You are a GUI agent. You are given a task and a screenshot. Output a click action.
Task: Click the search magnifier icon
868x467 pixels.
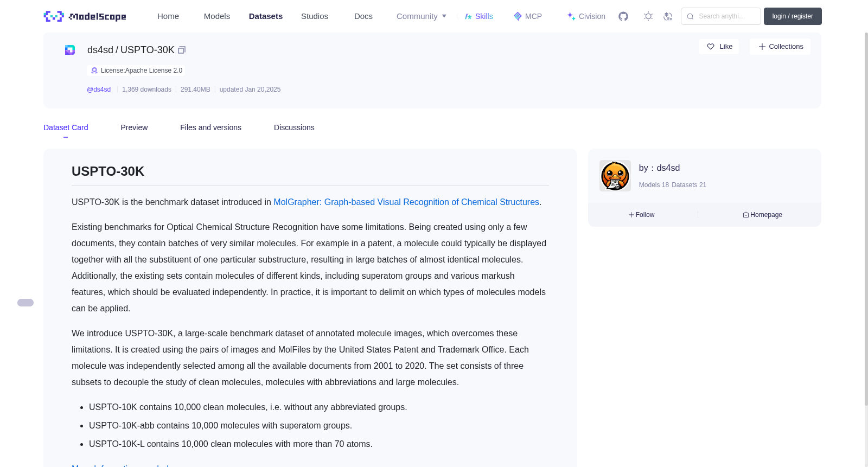coord(690,16)
